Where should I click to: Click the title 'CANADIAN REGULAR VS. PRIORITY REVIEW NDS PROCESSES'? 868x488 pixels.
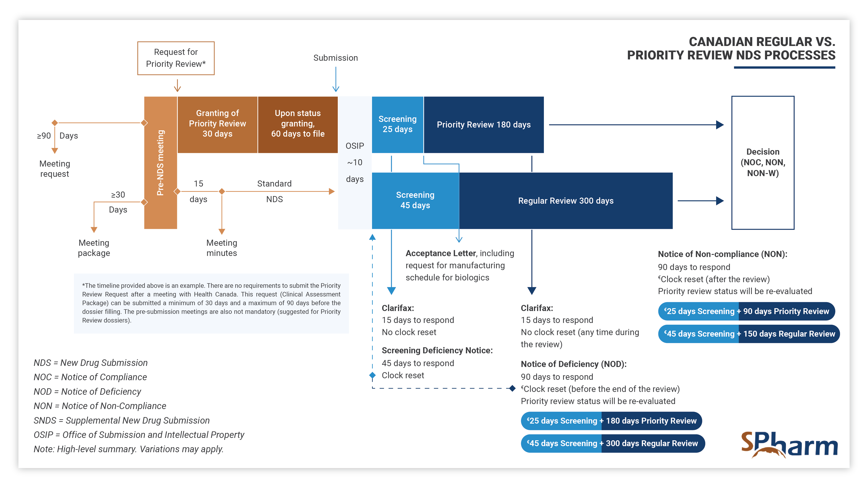point(731,49)
